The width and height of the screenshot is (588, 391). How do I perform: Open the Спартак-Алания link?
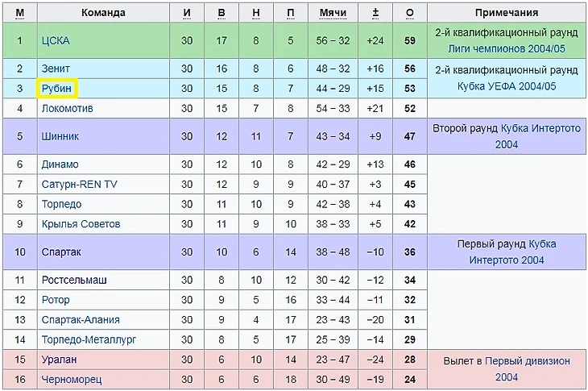pyautogui.click(x=81, y=320)
